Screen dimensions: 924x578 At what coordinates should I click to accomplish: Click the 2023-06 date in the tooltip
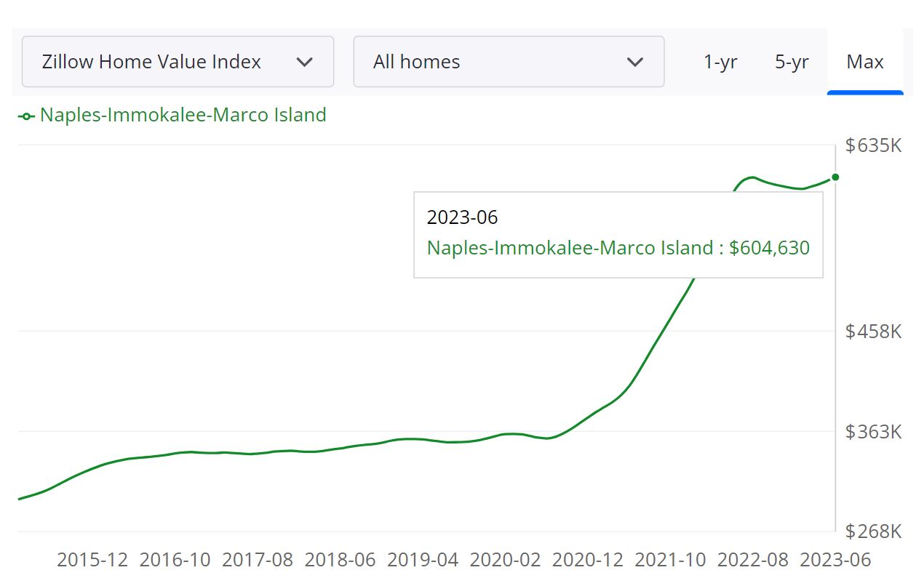click(462, 217)
